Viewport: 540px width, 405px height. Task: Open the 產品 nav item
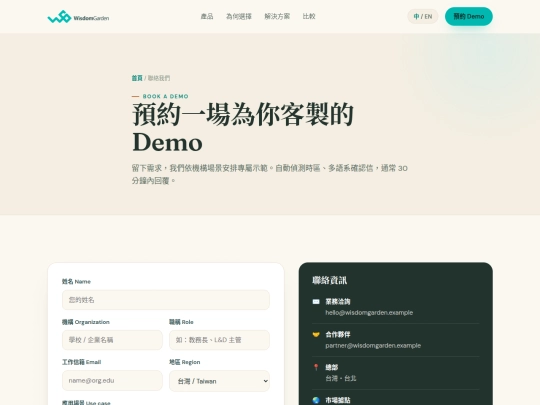[207, 17]
